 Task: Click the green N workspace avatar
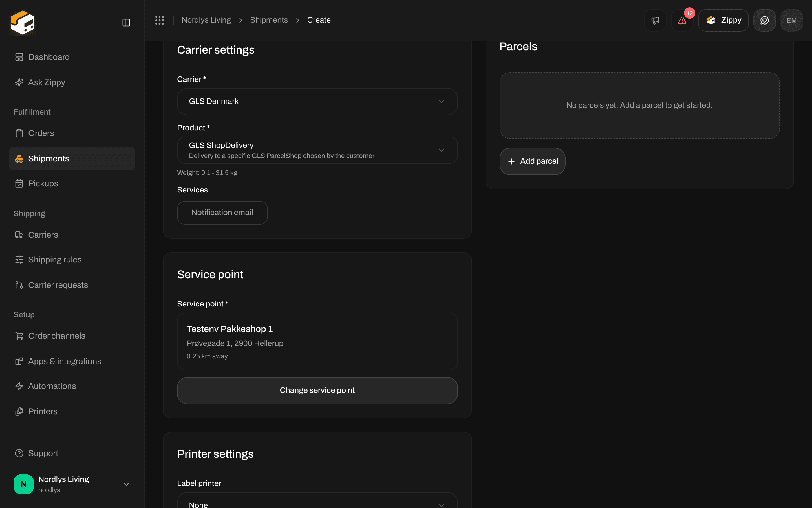tap(23, 484)
